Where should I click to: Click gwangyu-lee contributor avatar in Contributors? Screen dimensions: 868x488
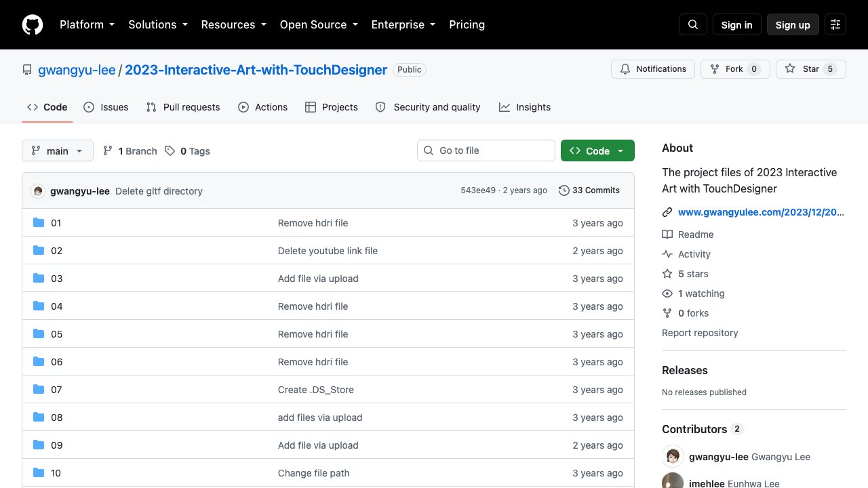(x=673, y=457)
